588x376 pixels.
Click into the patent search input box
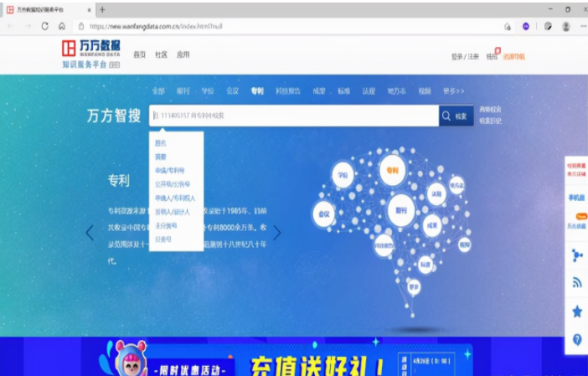(x=293, y=116)
